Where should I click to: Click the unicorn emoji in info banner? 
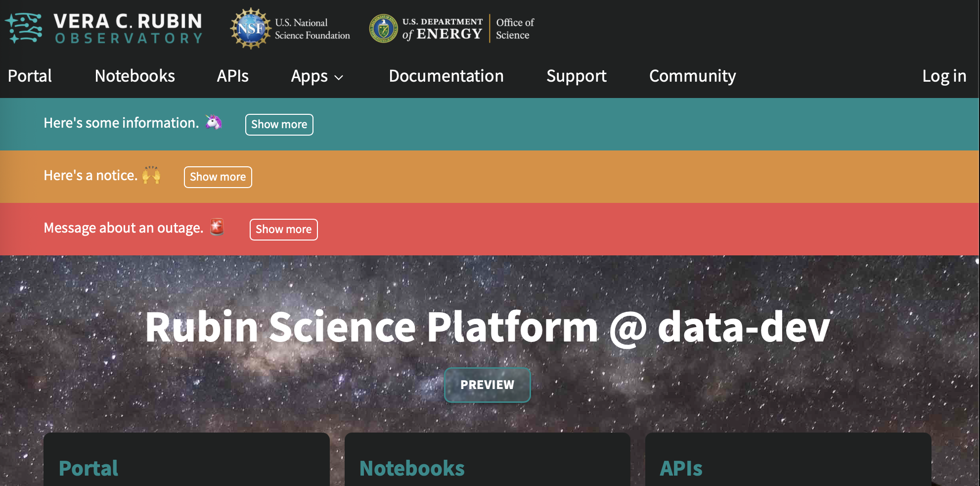coord(214,122)
